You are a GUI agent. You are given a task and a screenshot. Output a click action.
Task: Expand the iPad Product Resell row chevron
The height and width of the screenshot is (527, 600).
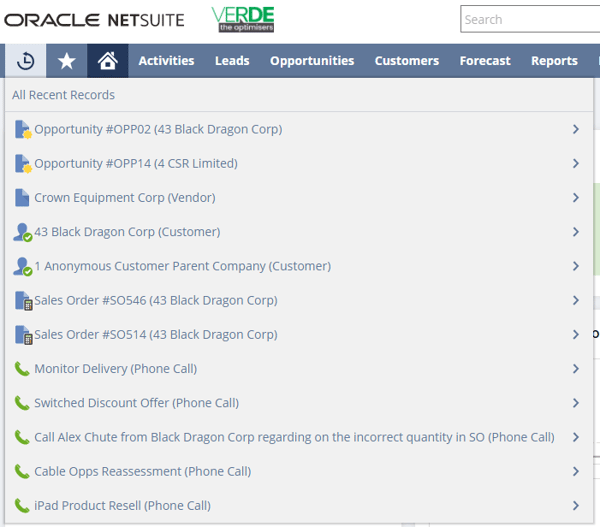tap(576, 506)
